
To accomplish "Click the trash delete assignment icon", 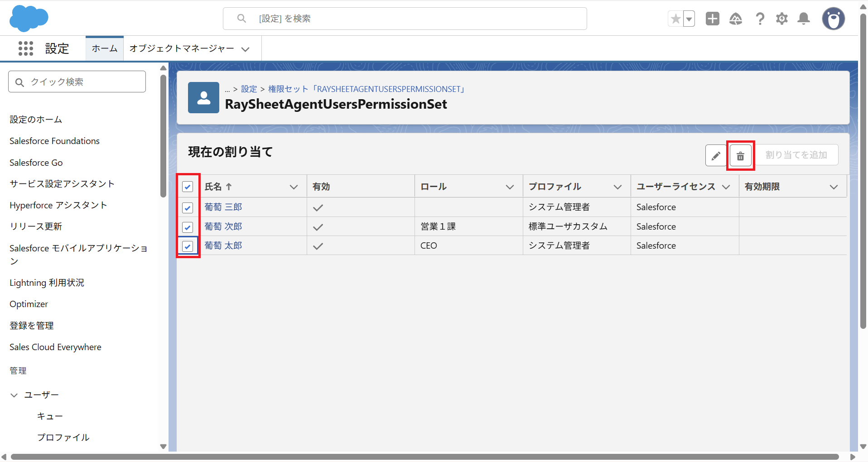I will coord(740,156).
